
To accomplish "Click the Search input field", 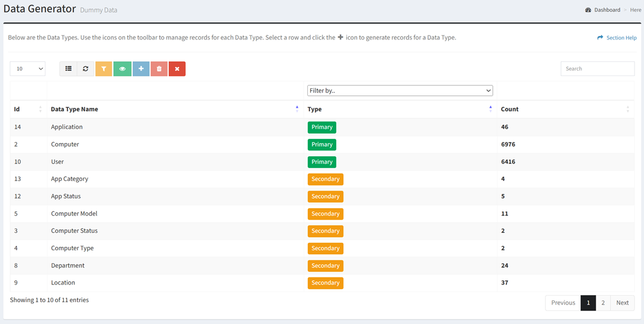I will [597, 69].
